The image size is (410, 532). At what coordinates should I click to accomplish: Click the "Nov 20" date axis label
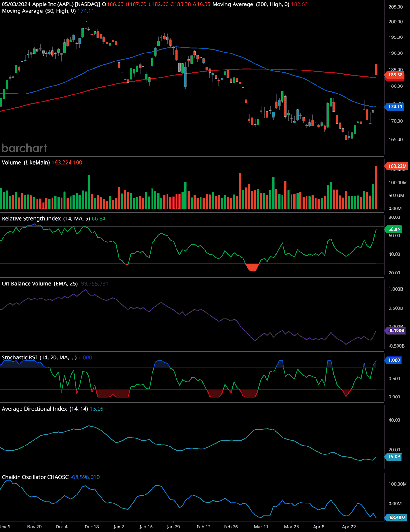(34, 527)
